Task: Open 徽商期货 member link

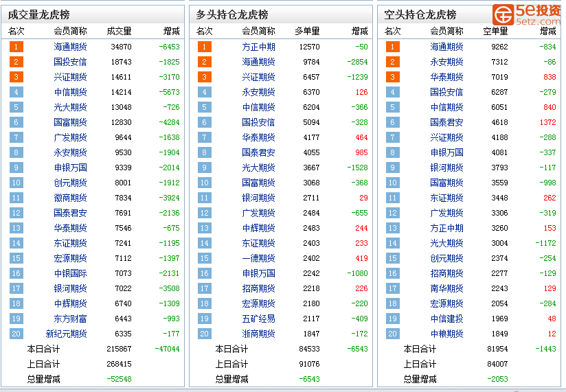Action: click(x=70, y=198)
